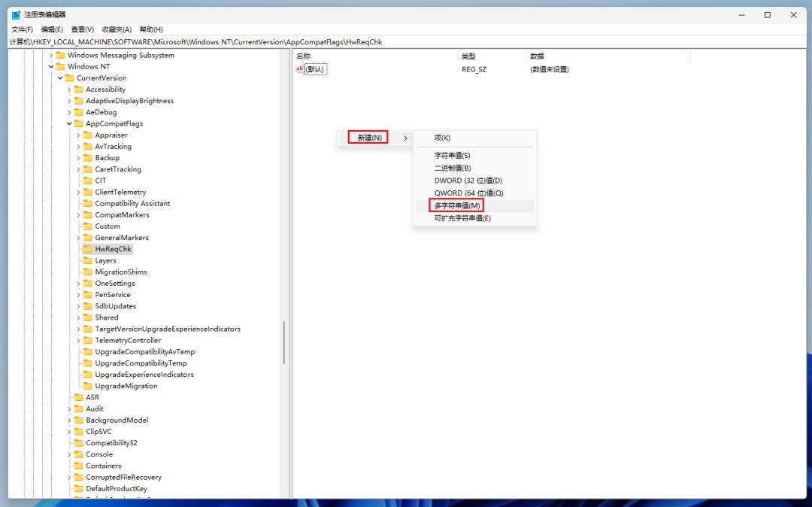Collapse the Windows NT tree node

click(51, 66)
